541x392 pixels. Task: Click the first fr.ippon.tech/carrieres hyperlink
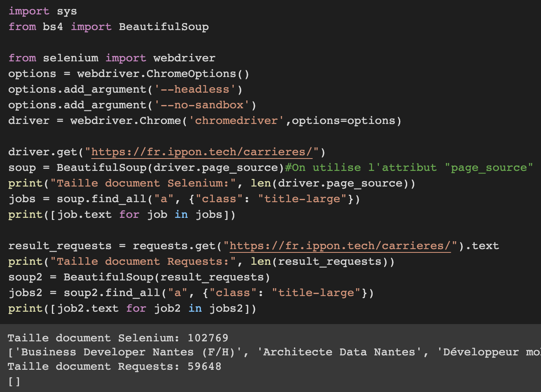(201, 152)
